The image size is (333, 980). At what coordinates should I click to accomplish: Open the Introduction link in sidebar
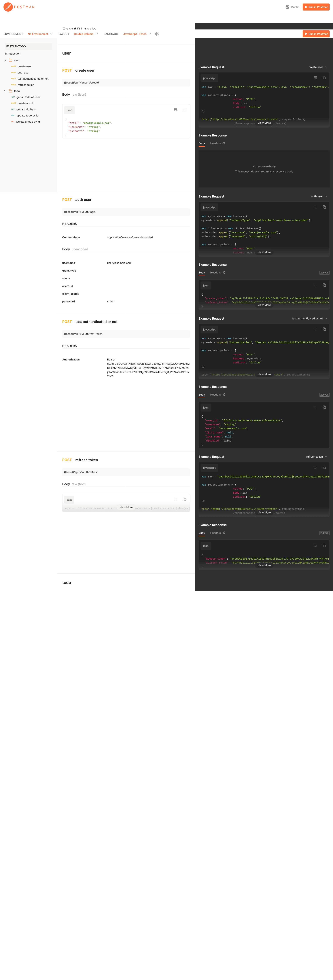click(x=13, y=54)
